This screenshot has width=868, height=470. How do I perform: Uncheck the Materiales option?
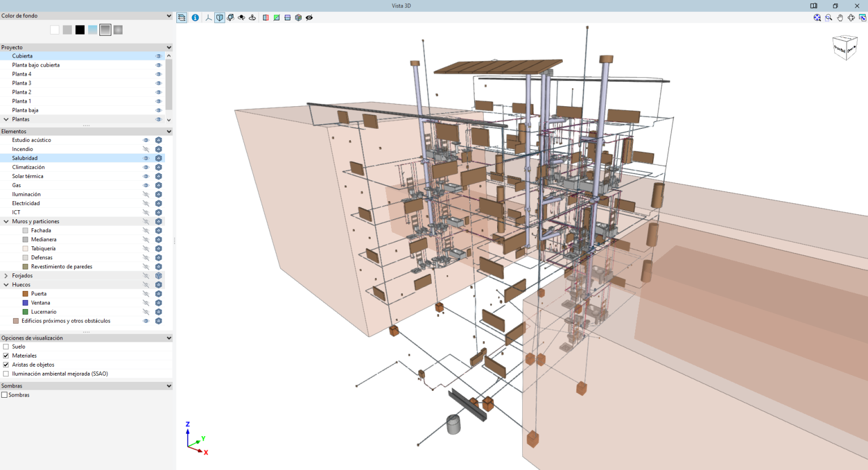(x=5, y=355)
